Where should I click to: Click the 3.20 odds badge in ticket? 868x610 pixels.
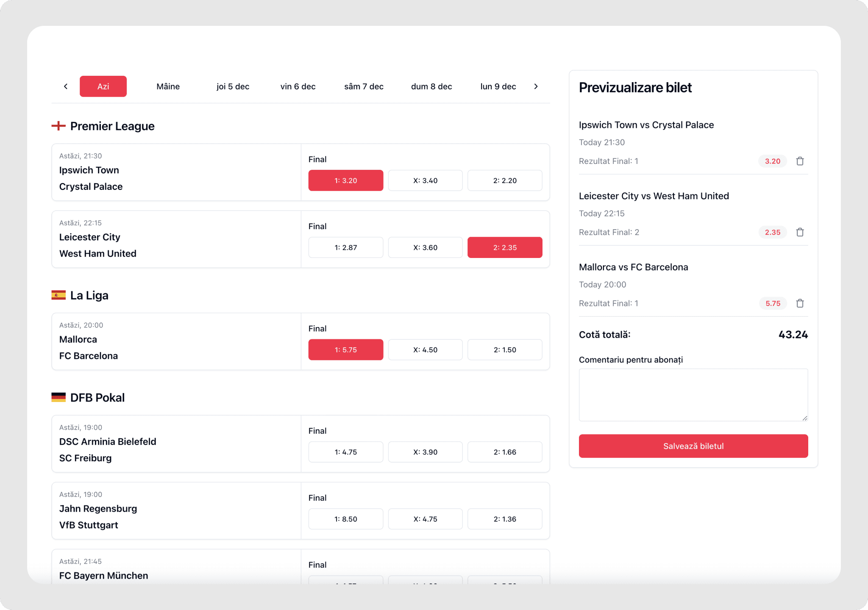[x=773, y=161]
